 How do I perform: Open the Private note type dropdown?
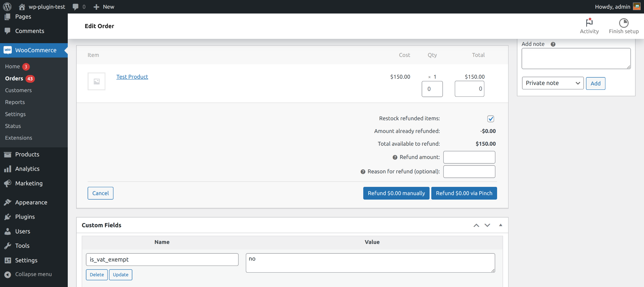pos(552,83)
